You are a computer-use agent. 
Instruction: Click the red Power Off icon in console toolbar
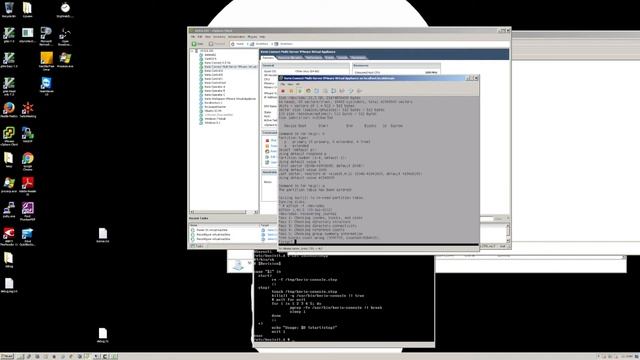[x=283, y=91]
